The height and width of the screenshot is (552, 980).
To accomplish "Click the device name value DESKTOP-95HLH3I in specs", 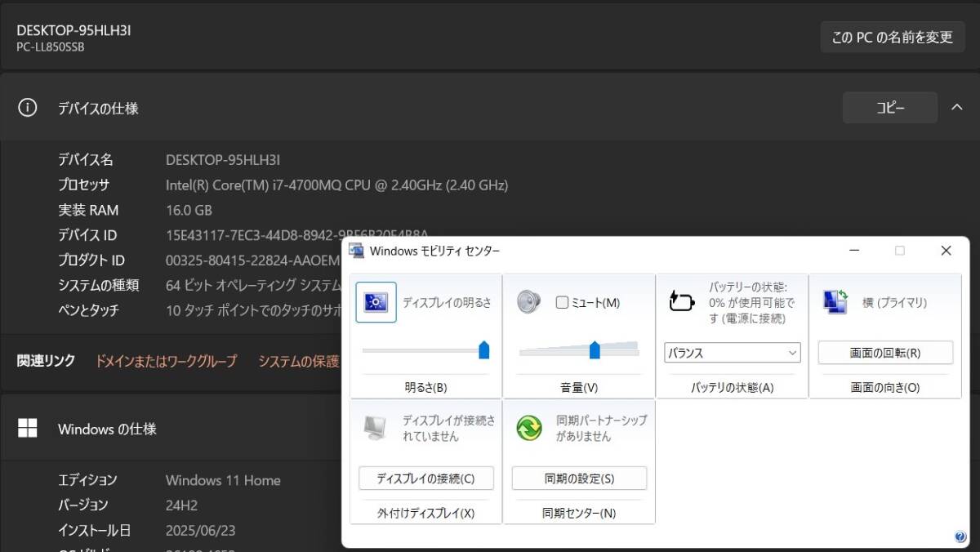I will point(223,160).
